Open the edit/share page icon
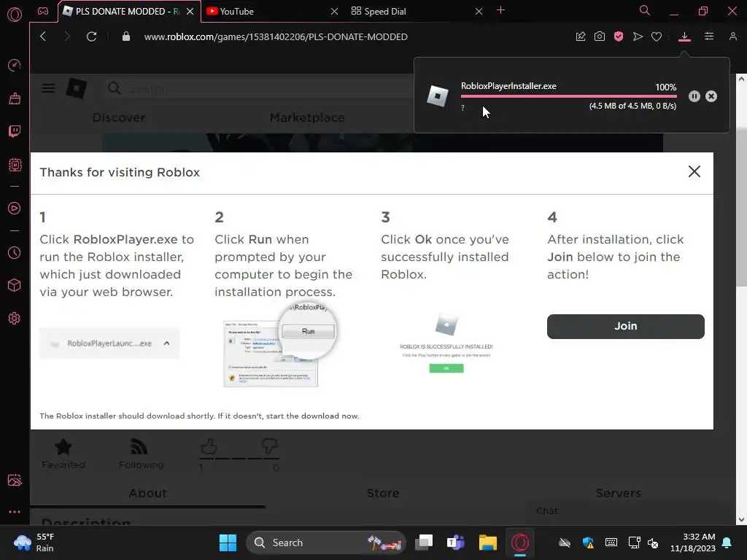Image resolution: width=747 pixels, height=560 pixels. click(x=580, y=36)
